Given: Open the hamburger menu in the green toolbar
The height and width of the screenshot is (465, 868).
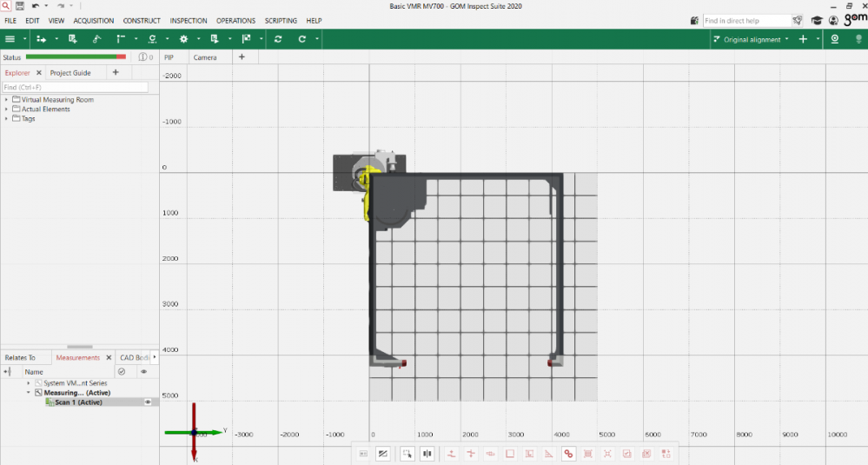Looking at the screenshot, I should click(10, 39).
